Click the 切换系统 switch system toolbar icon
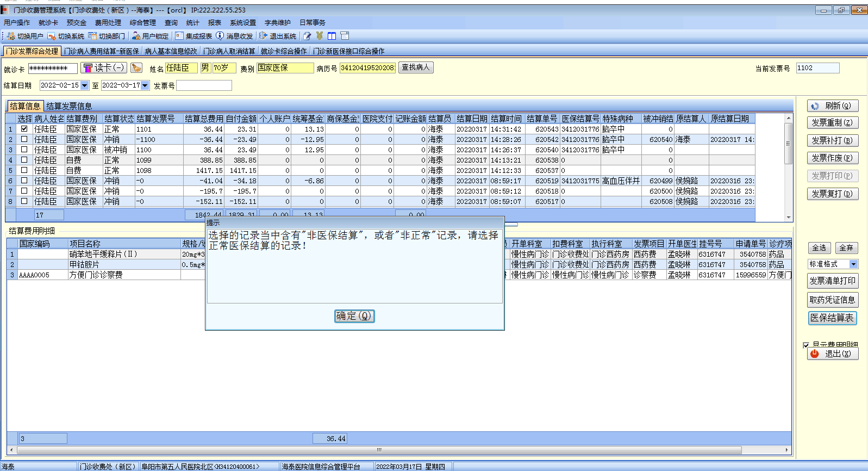The width and height of the screenshot is (868, 471). [x=52, y=36]
